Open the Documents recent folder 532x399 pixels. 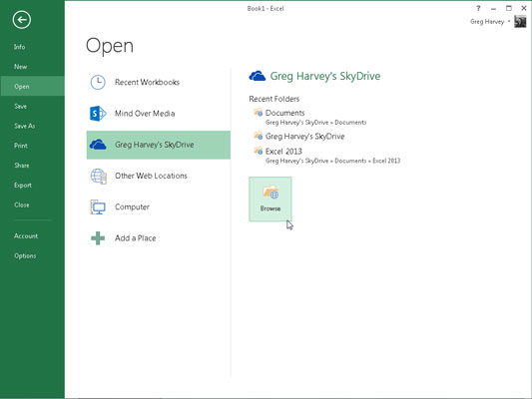(284, 113)
